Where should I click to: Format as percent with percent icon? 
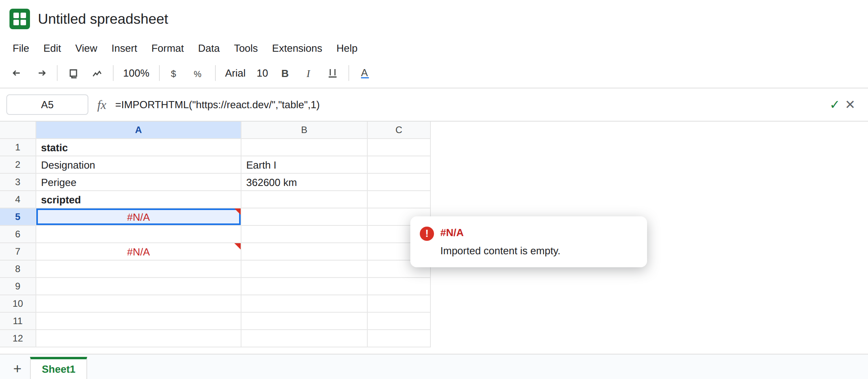point(198,74)
